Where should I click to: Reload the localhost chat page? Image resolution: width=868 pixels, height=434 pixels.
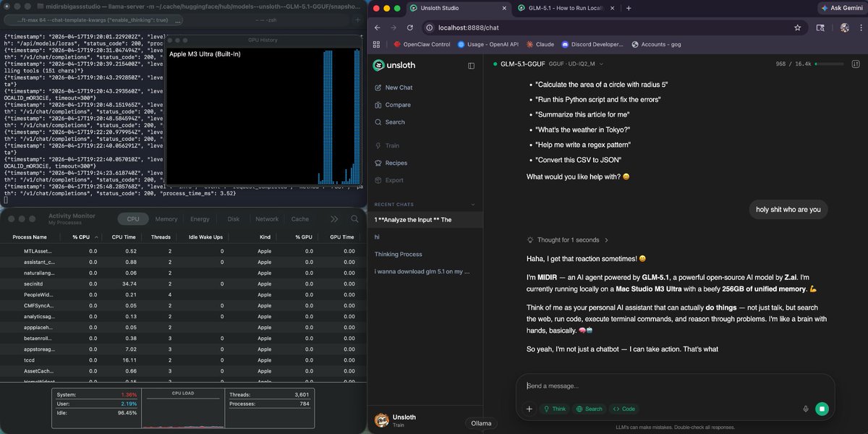pyautogui.click(x=410, y=27)
